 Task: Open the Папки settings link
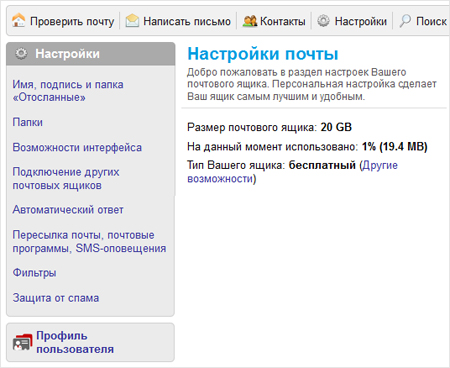coord(28,122)
